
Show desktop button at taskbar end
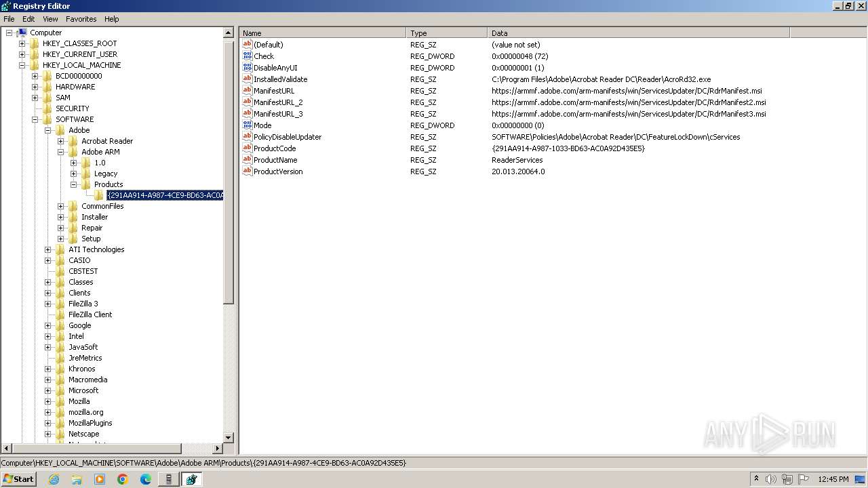[861, 479]
